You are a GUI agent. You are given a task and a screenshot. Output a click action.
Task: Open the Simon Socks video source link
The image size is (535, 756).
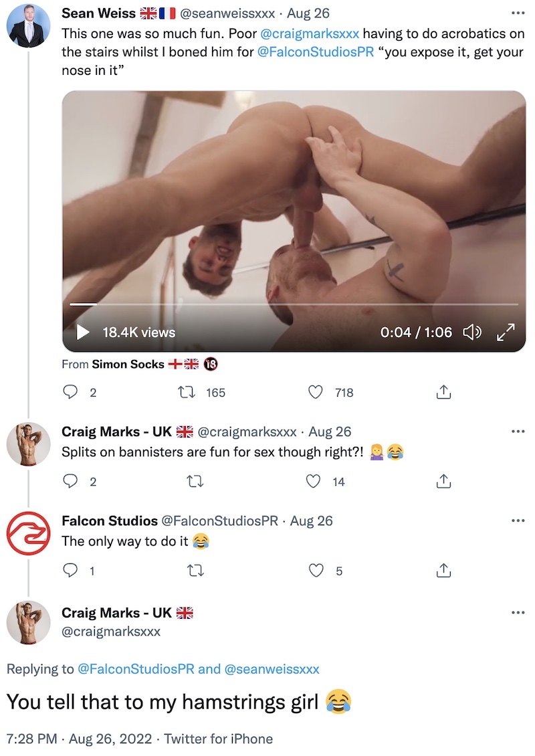[x=128, y=365]
